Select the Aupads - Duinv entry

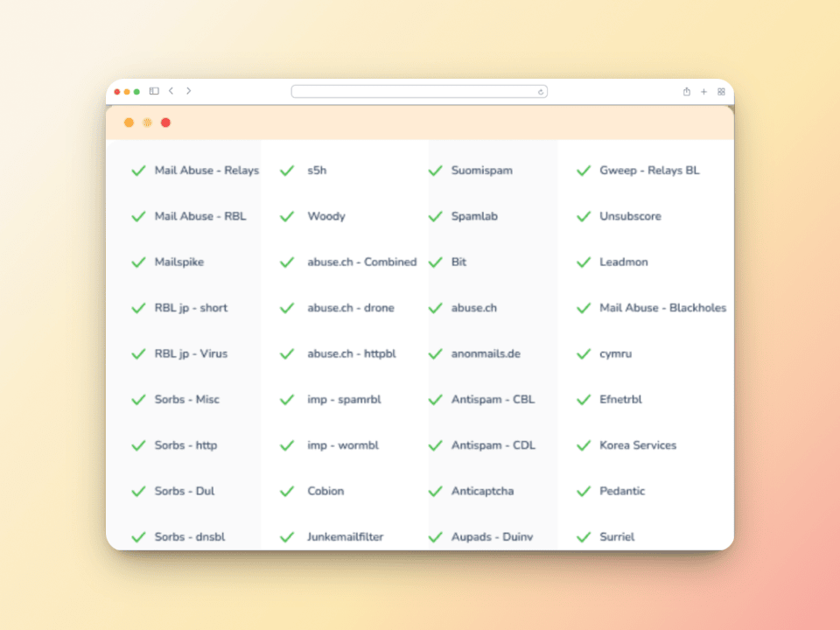click(x=492, y=536)
